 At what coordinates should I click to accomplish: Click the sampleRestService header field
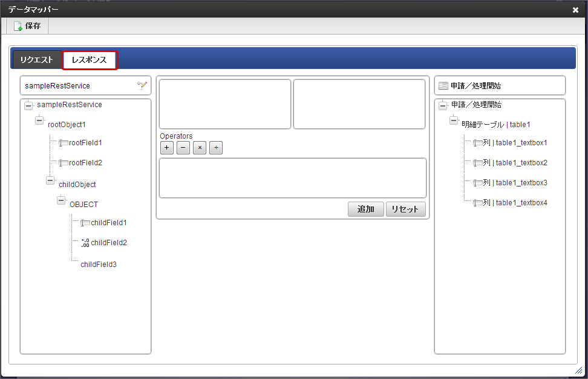click(85, 85)
